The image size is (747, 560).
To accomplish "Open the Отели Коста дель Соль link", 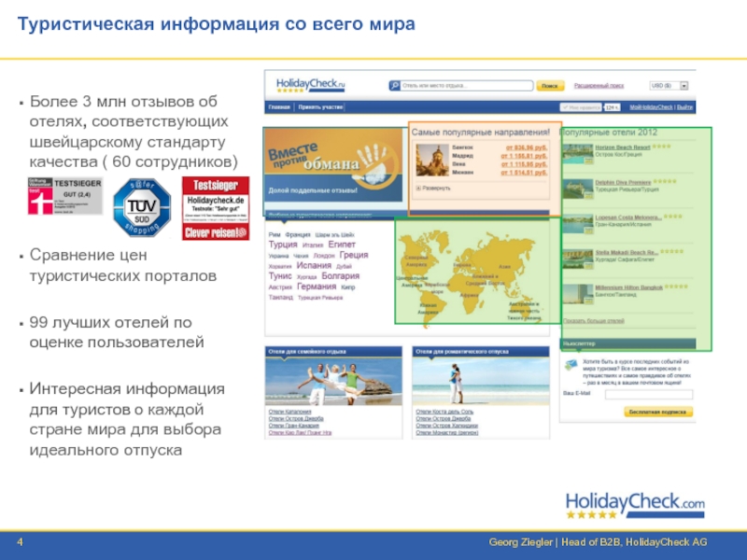I will pyautogui.click(x=444, y=412).
